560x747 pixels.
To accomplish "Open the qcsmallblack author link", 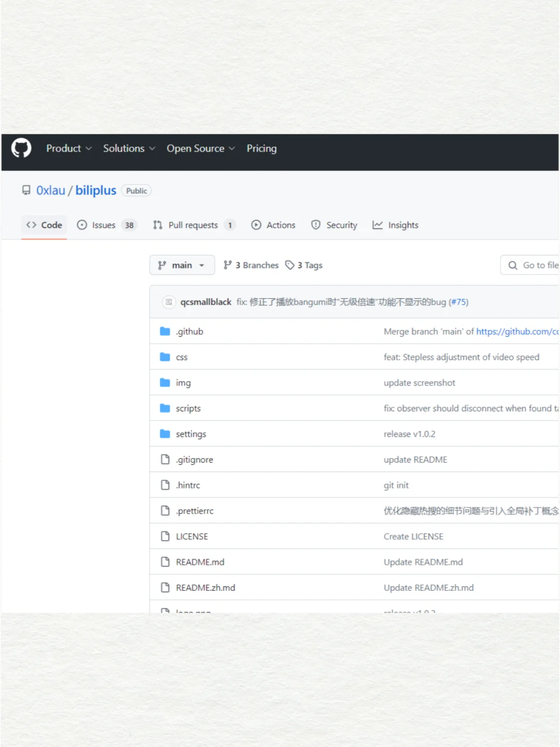I will 206,302.
